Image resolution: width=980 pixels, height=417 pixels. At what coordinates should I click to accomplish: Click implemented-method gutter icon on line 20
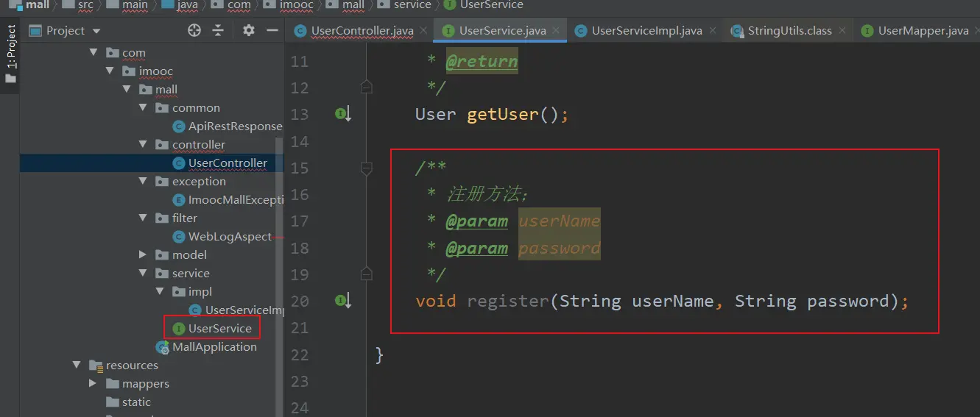click(x=342, y=300)
